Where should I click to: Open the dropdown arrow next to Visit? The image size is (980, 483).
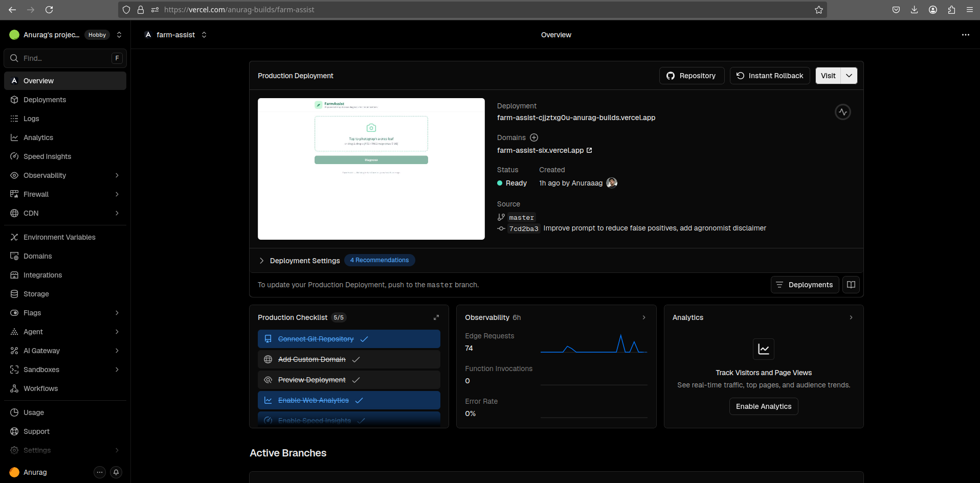(849, 76)
